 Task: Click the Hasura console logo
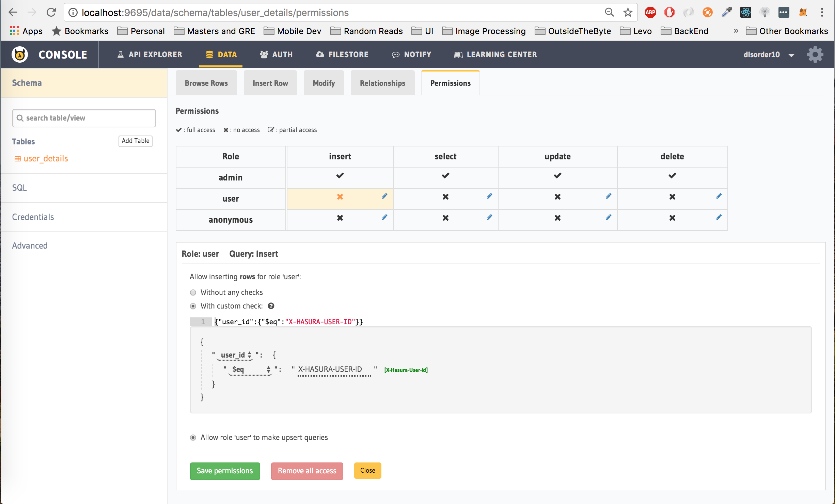click(x=20, y=54)
